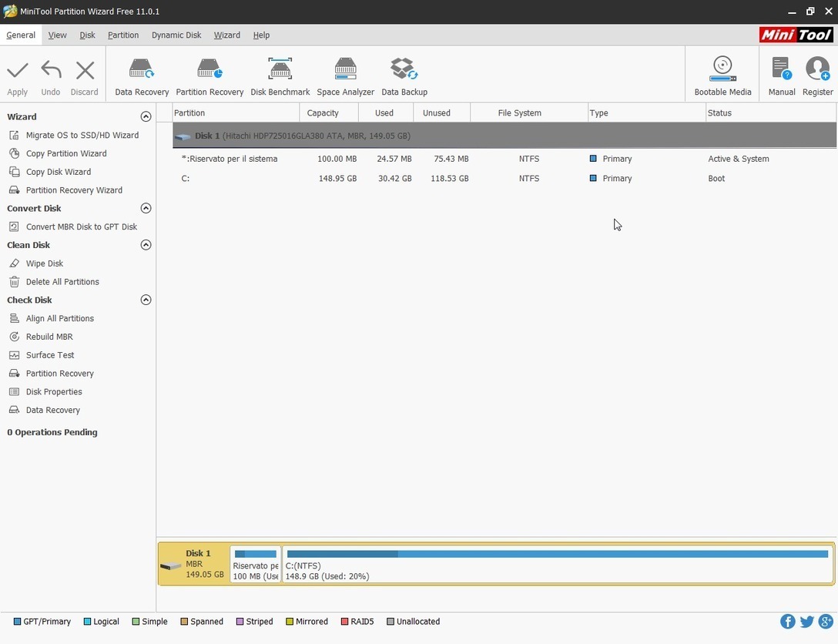Click the GPT/Primary legend color swatch
The image size is (838, 644).
[17, 622]
